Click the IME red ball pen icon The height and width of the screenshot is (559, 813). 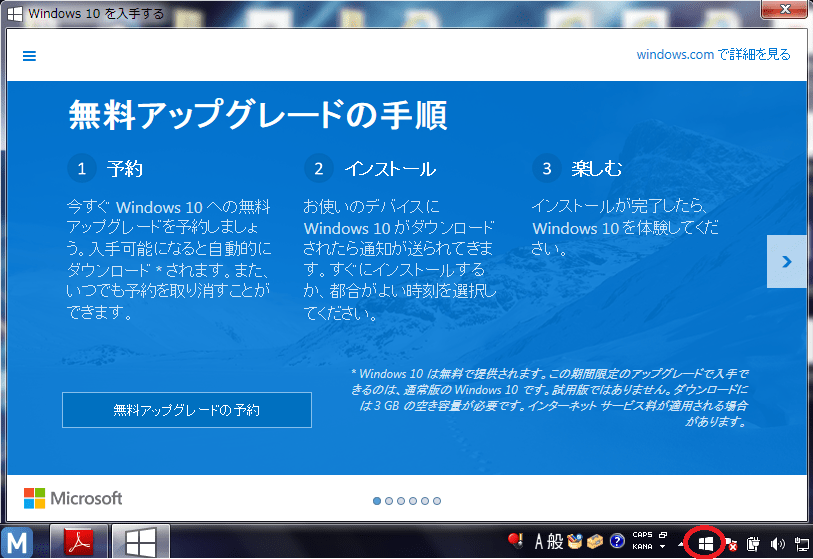tap(515, 541)
